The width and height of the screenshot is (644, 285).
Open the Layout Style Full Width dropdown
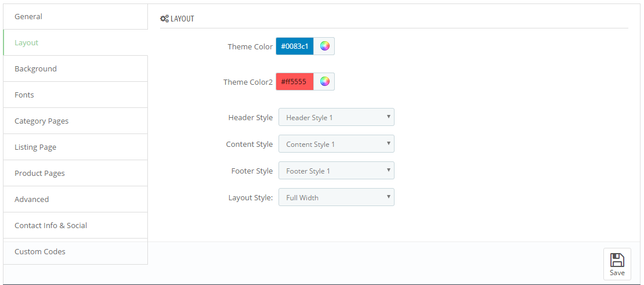pyautogui.click(x=336, y=197)
